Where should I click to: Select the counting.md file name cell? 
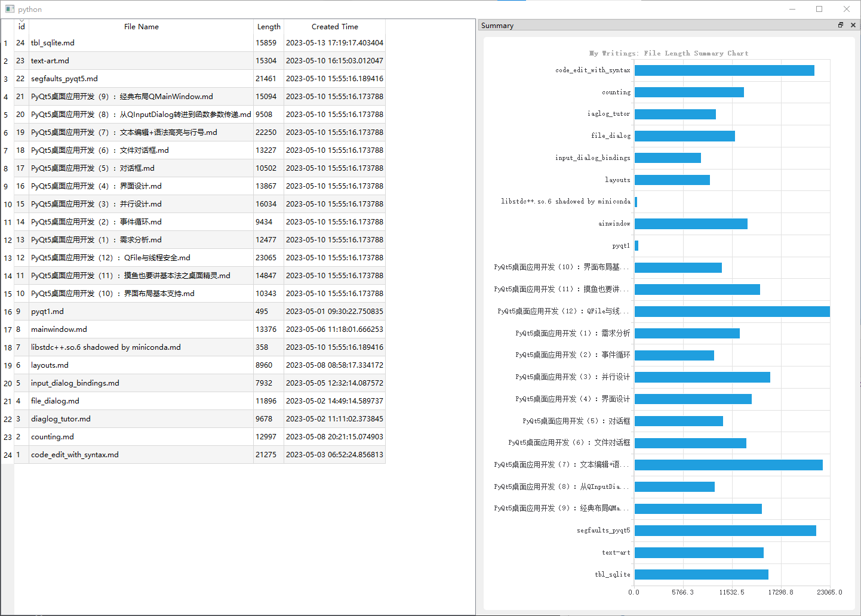click(142, 437)
